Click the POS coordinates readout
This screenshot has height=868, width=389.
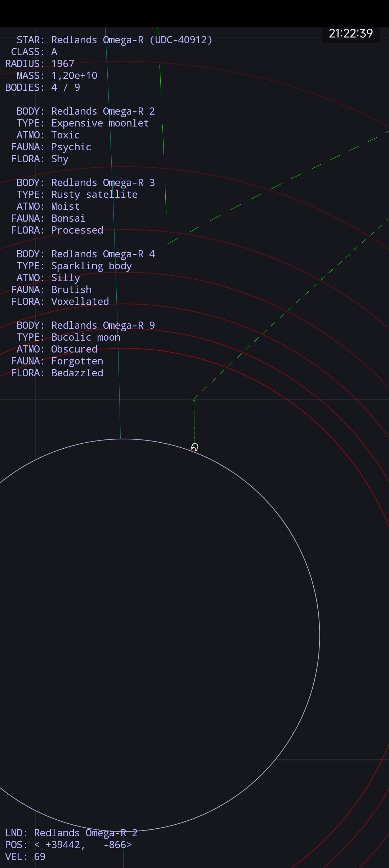68,845
